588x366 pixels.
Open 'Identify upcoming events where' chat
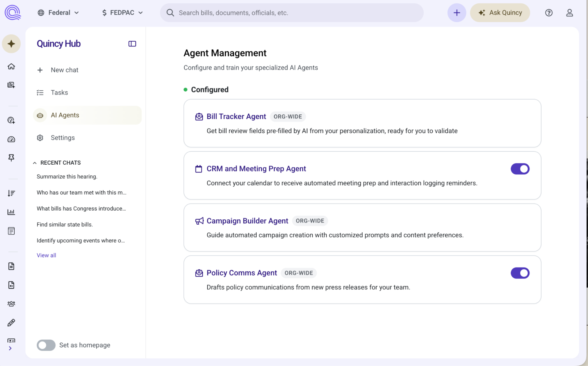click(x=81, y=241)
